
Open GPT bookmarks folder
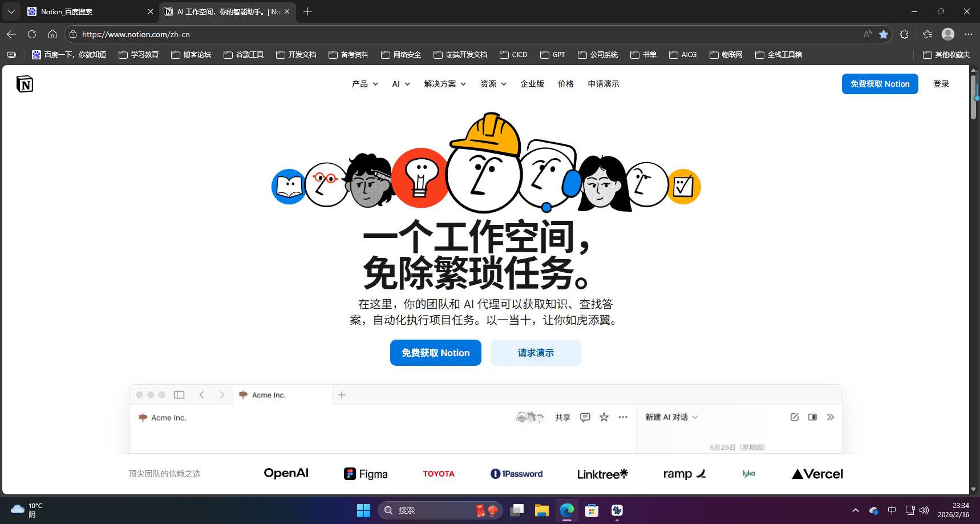click(x=553, y=55)
